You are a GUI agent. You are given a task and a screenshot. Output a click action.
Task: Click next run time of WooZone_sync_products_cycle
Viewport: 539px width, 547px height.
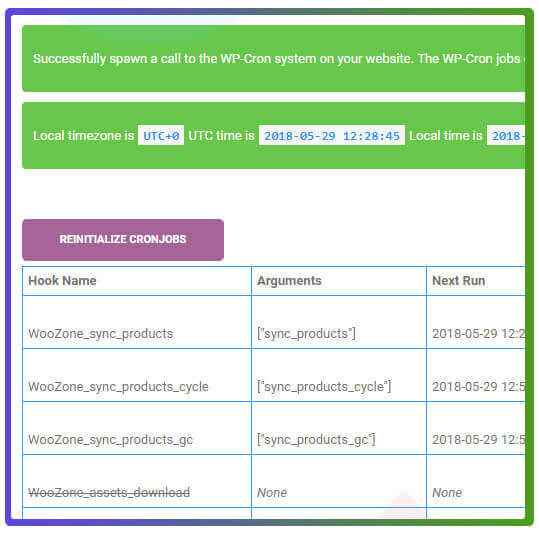[479, 387]
